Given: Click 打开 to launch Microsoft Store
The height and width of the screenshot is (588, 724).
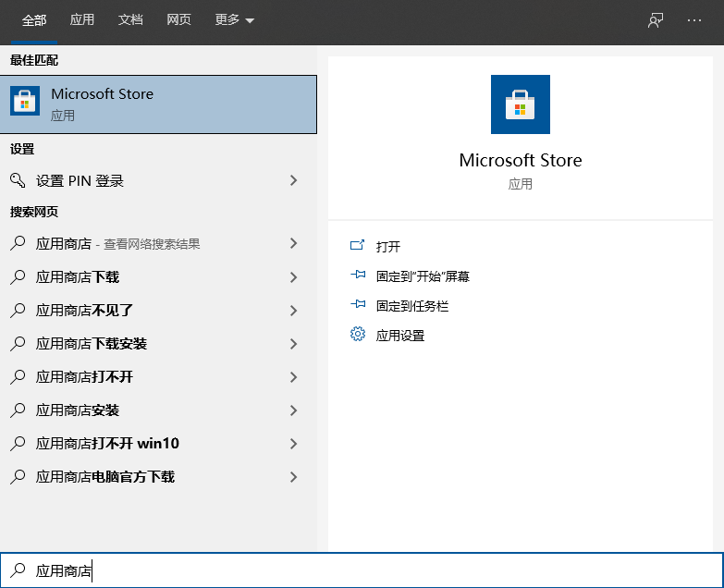Looking at the screenshot, I should click(x=387, y=247).
